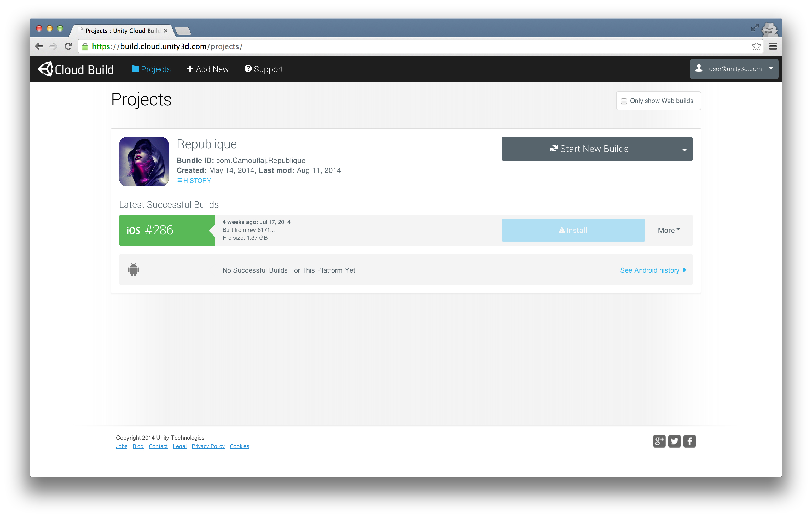The width and height of the screenshot is (812, 518).
Task: View the project HISTORY link
Action: [194, 181]
